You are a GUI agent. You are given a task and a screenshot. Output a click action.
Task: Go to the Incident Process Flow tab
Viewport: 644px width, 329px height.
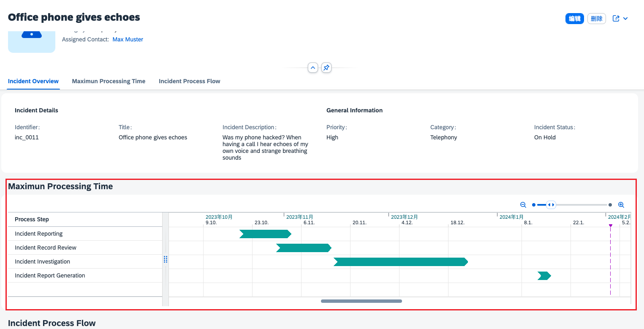(x=189, y=81)
